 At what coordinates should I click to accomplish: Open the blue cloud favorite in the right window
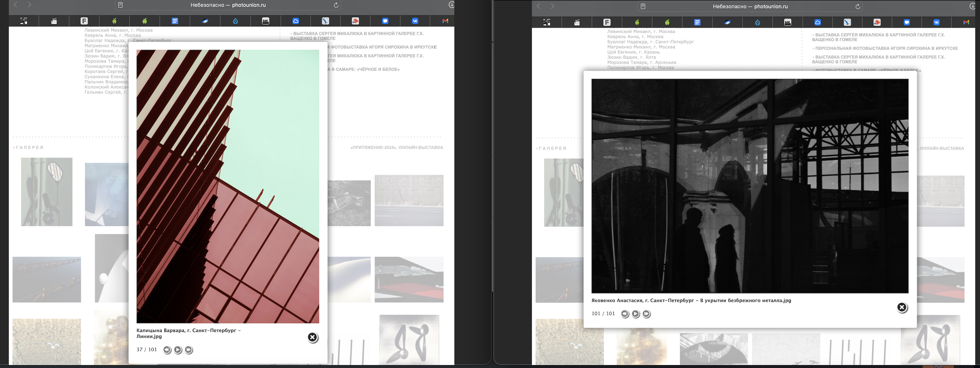[818, 22]
